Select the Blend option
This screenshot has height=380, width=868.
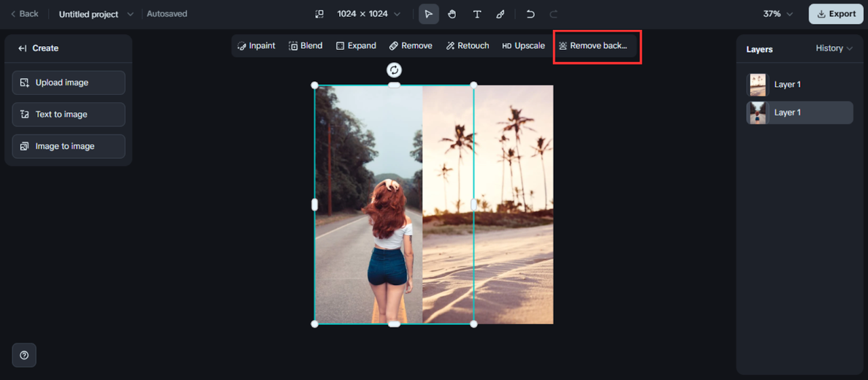tap(306, 46)
